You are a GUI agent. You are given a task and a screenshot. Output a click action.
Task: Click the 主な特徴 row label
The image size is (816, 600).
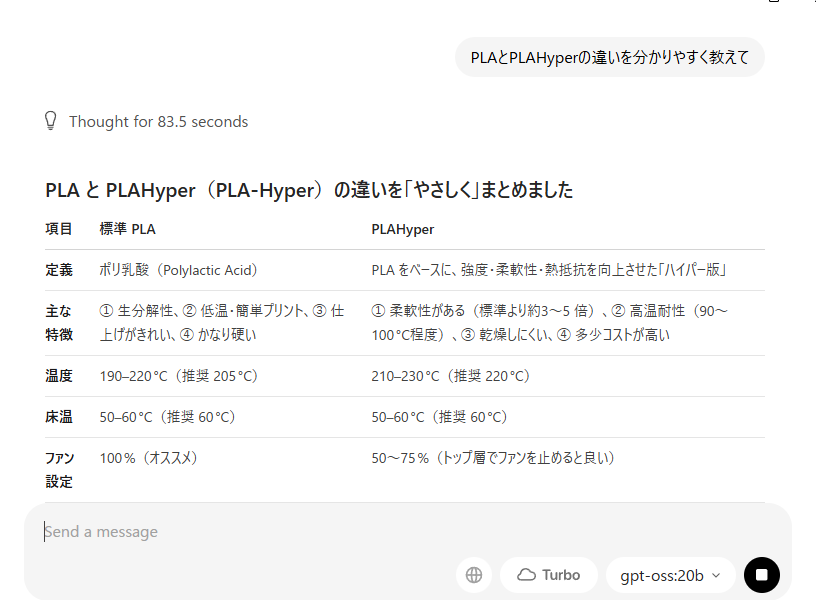pyautogui.click(x=59, y=323)
